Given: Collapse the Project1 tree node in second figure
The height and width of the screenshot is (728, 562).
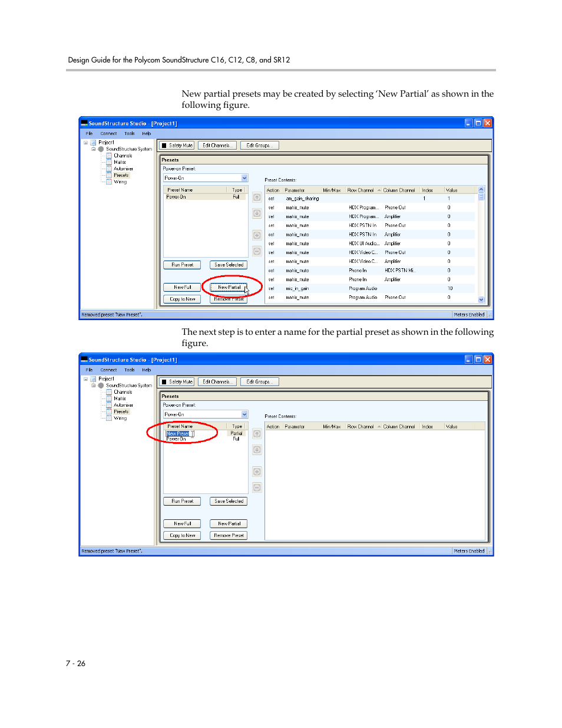Looking at the screenshot, I should pos(85,379).
